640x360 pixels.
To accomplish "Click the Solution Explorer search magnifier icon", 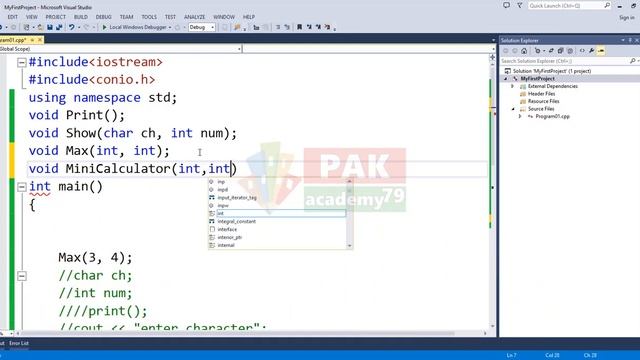I will point(632,61).
